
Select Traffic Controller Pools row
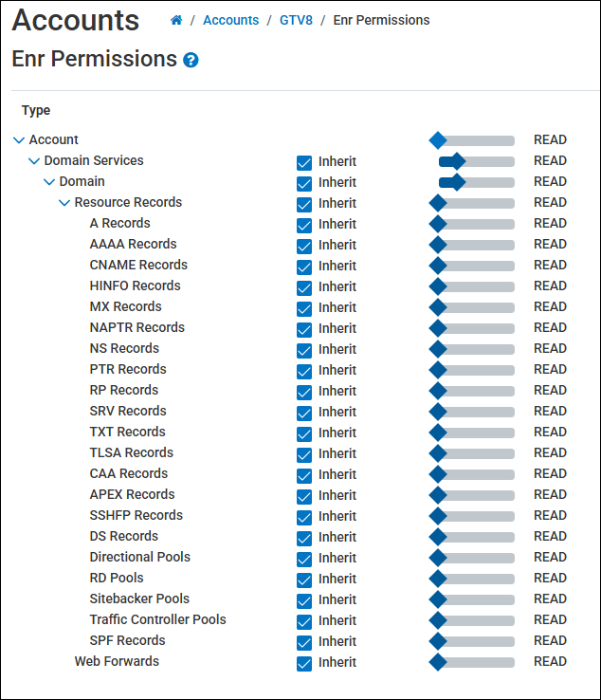(x=157, y=619)
